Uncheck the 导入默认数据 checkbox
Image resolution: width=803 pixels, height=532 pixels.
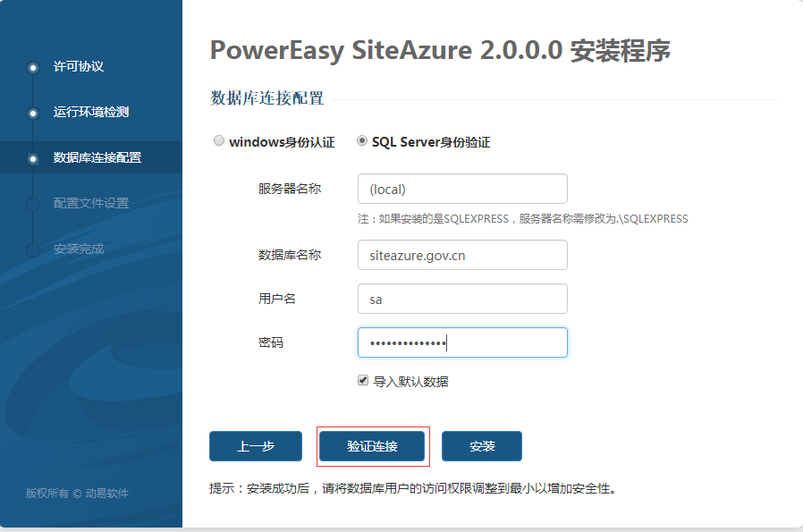[363, 380]
